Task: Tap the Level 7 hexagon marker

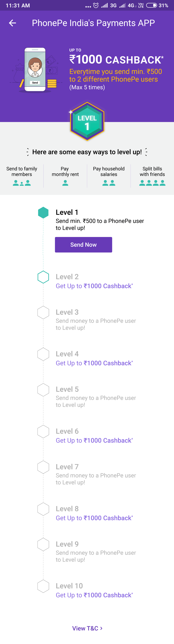Action: click(43, 467)
